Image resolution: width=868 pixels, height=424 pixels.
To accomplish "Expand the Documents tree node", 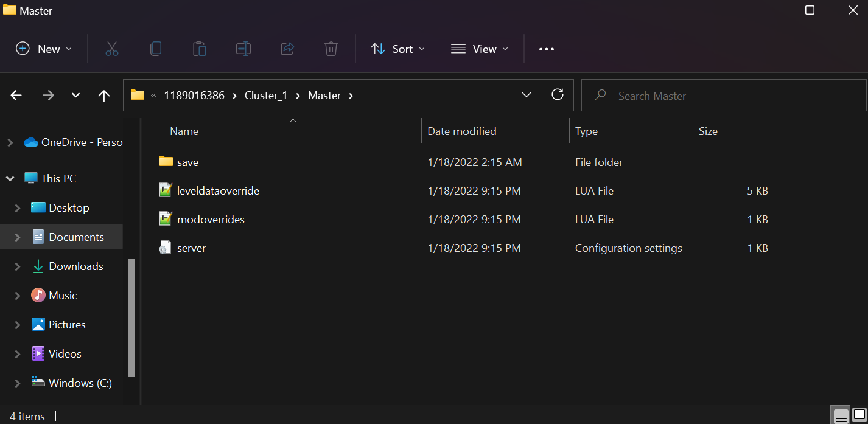I will pos(18,237).
